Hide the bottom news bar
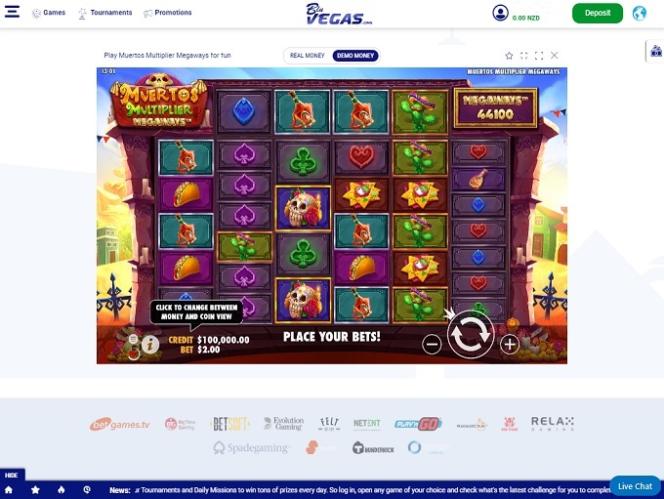This screenshot has height=499, width=664. coord(11,475)
